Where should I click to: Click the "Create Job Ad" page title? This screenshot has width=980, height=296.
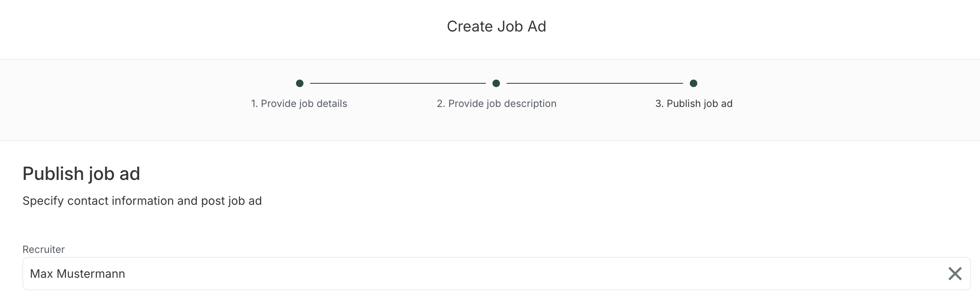pos(496,27)
